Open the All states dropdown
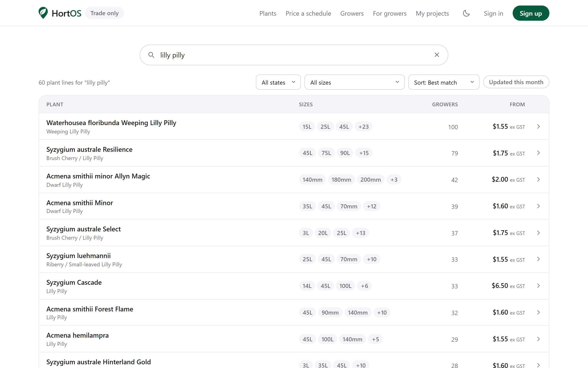 [278, 82]
